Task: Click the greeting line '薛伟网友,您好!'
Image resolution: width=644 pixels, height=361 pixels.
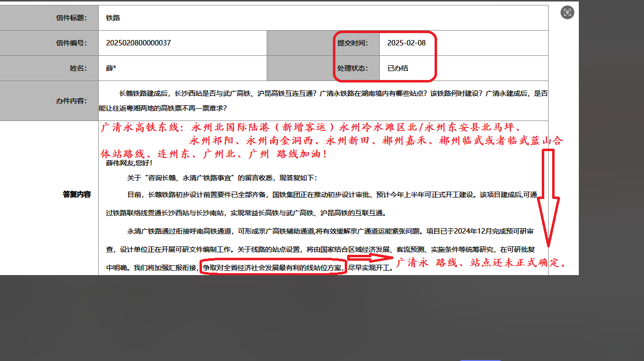Action: pos(129,163)
